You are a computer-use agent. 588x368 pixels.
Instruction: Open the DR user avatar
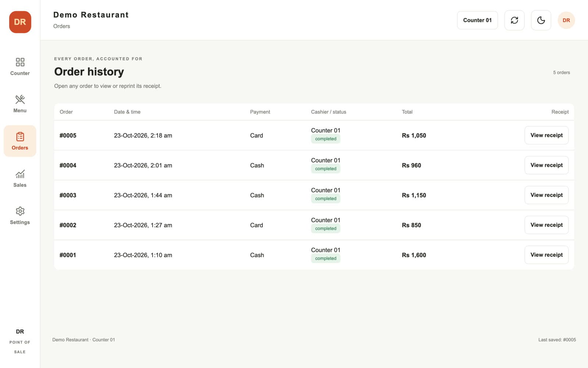[x=566, y=20]
